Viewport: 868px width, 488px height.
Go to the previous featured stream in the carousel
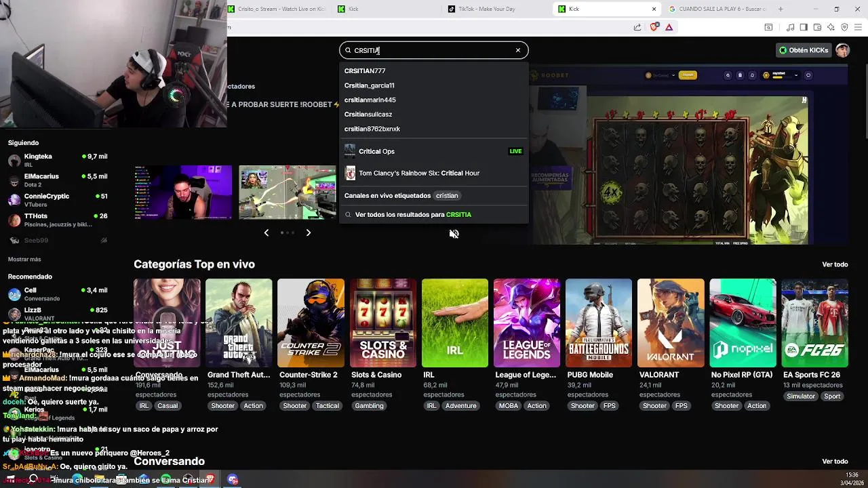[266, 232]
